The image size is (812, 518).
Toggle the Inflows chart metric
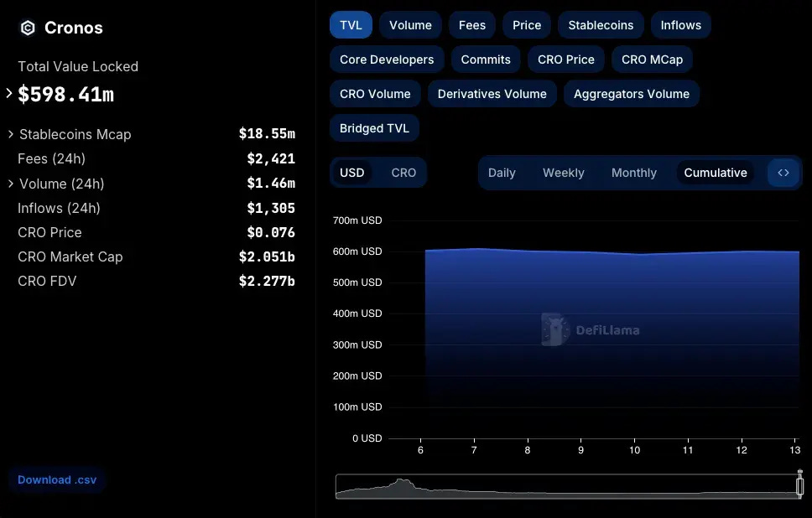pos(680,25)
